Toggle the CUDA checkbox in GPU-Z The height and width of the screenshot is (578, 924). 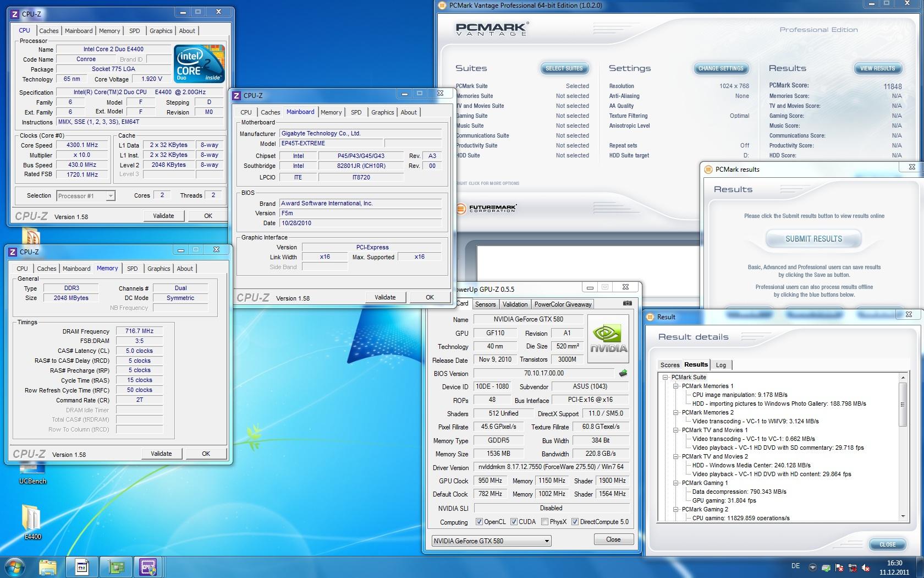(x=514, y=522)
